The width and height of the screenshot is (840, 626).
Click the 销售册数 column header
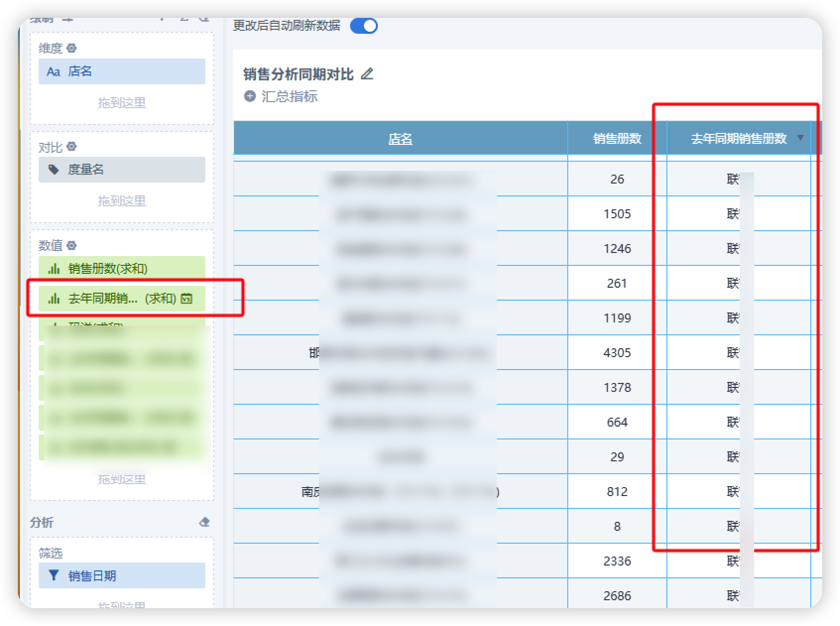pyautogui.click(x=617, y=138)
